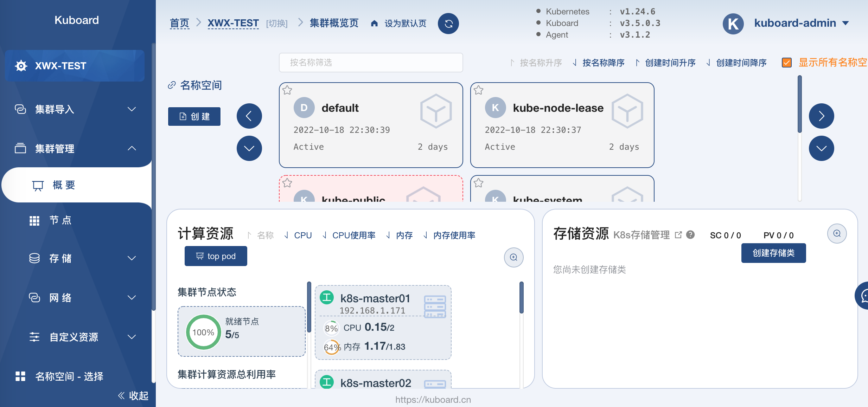Viewport: 868px width, 407px height.
Task: Click previous arrow beside namespace cards
Action: [x=249, y=116]
